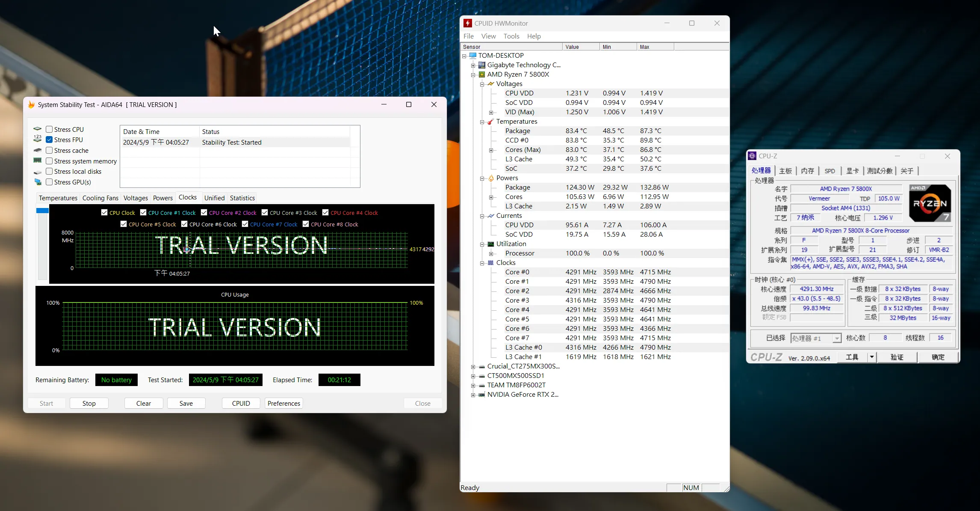This screenshot has width=980, height=511.
Task: Enable the Stress cache checkbox
Action: 49,150
